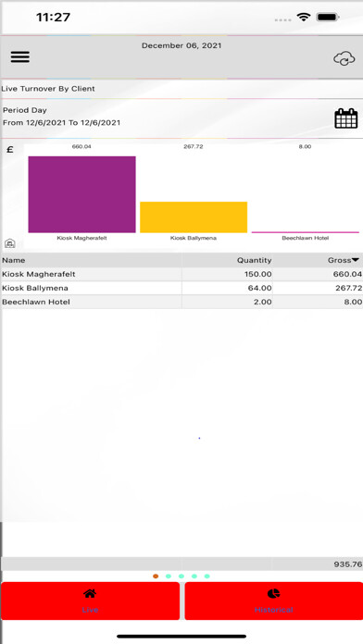This screenshot has width=363, height=644.
Task: Sort table by Quantity column header
Action: (x=254, y=260)
